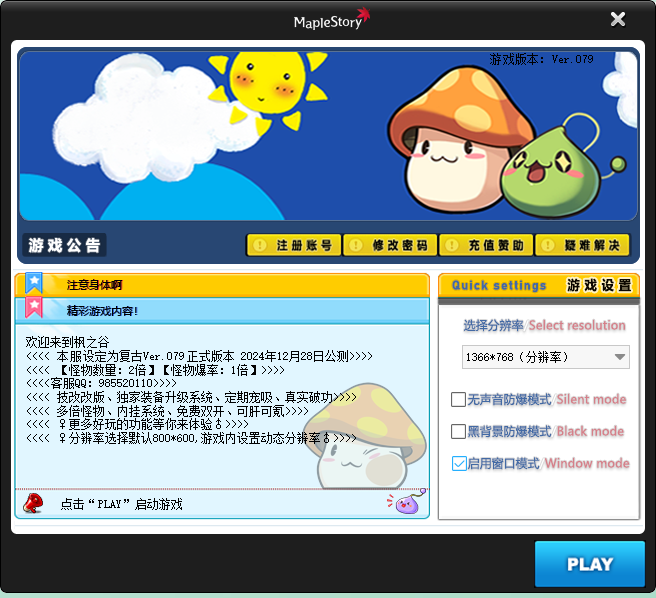Image resolution: width=656 pixels, height=598 pixels.
Task: Click the 客服QQ: 985520110 line
Action: coord(101,383)
